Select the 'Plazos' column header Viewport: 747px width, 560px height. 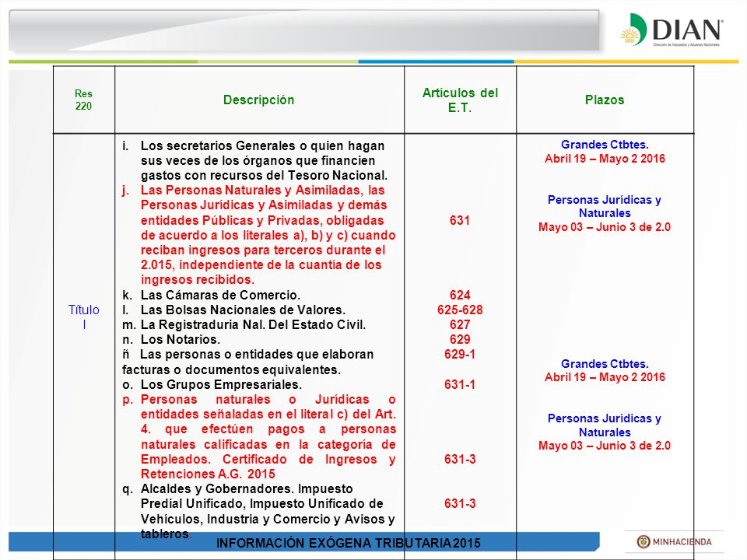[x=605, y=100]
